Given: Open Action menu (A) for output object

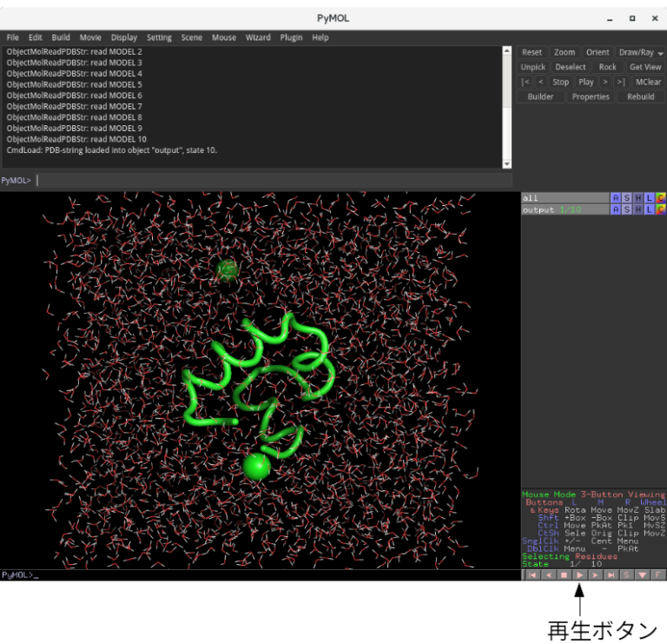Looking at the screenshot, I should 616,209.
